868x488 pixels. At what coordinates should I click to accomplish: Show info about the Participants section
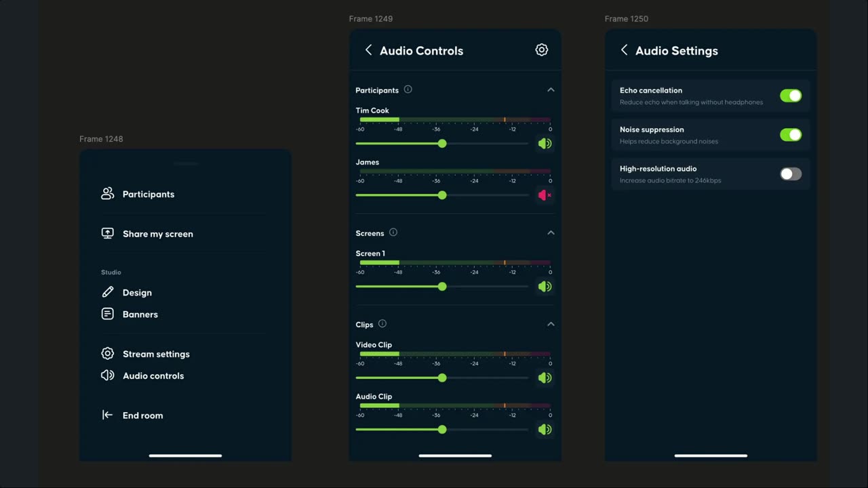[x=408, y=89]
